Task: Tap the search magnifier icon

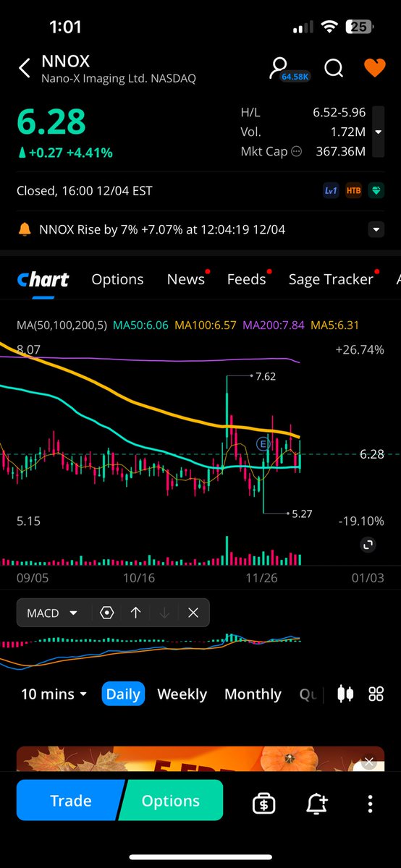Action: tap(334, 68)
